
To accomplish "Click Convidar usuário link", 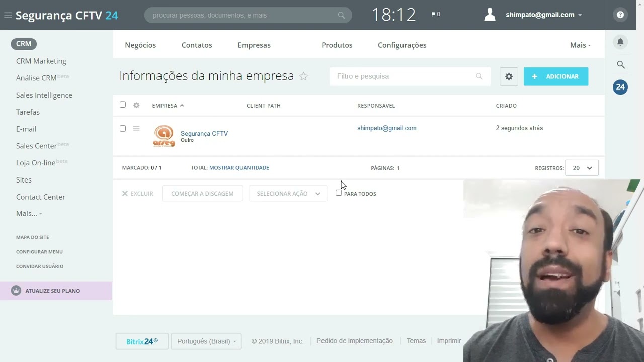I will tap(40, 266).
